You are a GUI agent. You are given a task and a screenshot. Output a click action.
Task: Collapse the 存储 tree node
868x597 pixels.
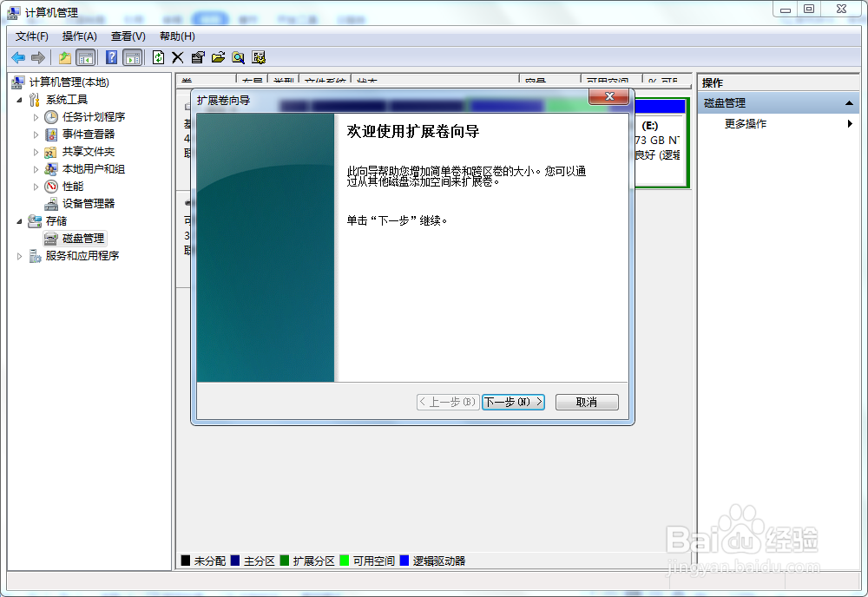(20, 221)
